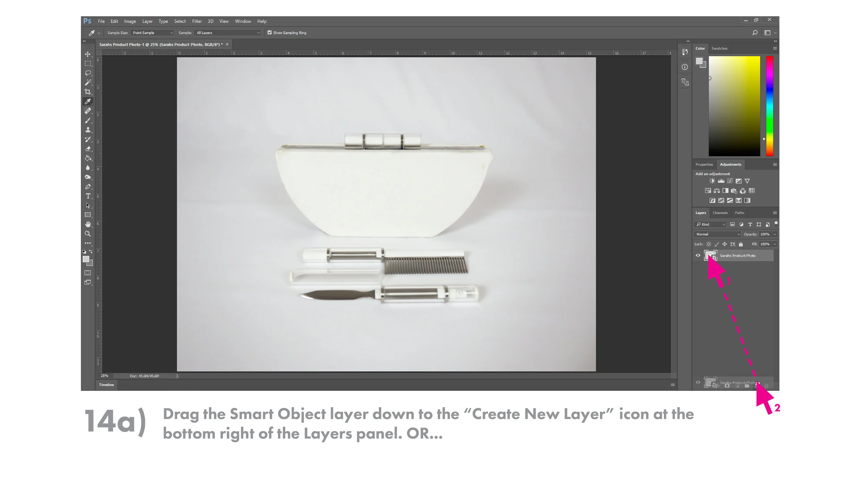Add a Levels adjustment
Viewport: 868px width, 488px height.
pyautogui.click(x=721, y=181)
